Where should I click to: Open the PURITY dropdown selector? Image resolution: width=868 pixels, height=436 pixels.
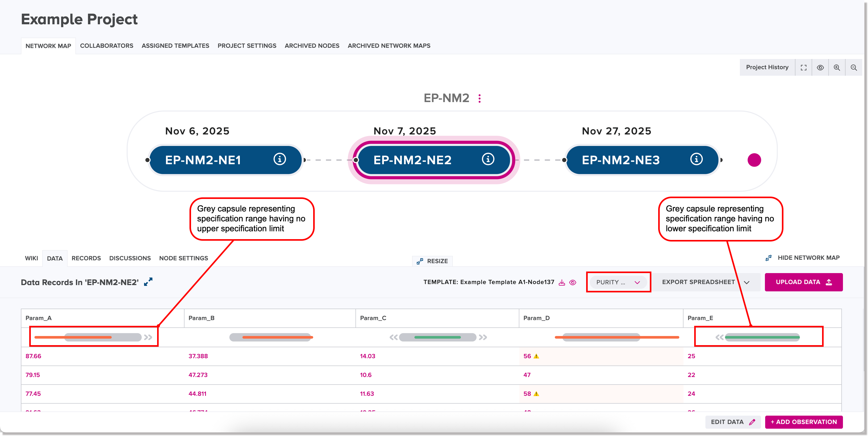[618, 282]
